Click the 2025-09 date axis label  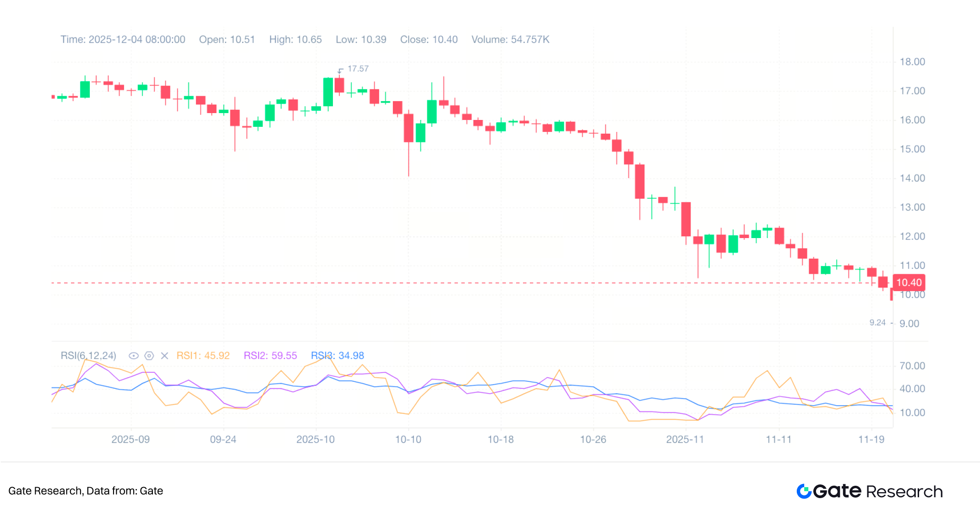pos(131,440)
